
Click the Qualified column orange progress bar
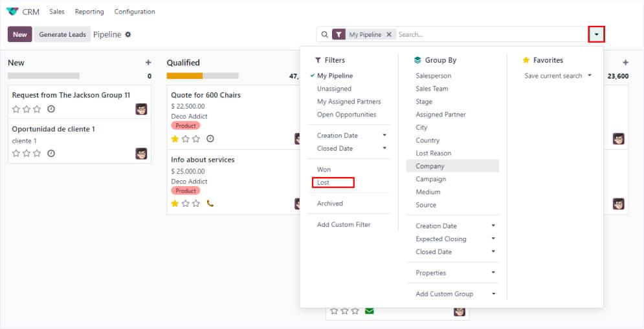click(184, 76)
